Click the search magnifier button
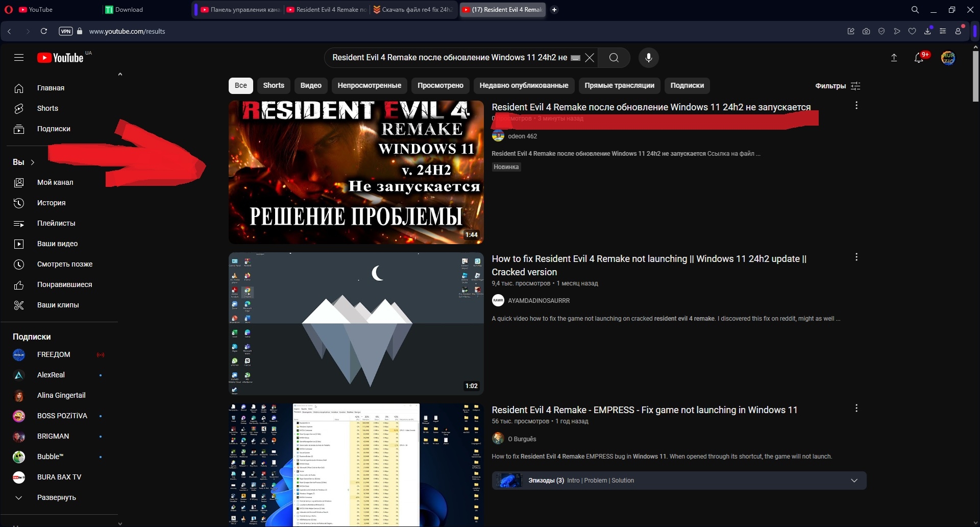The image size is (980, 527). click(x=614, y=58)
